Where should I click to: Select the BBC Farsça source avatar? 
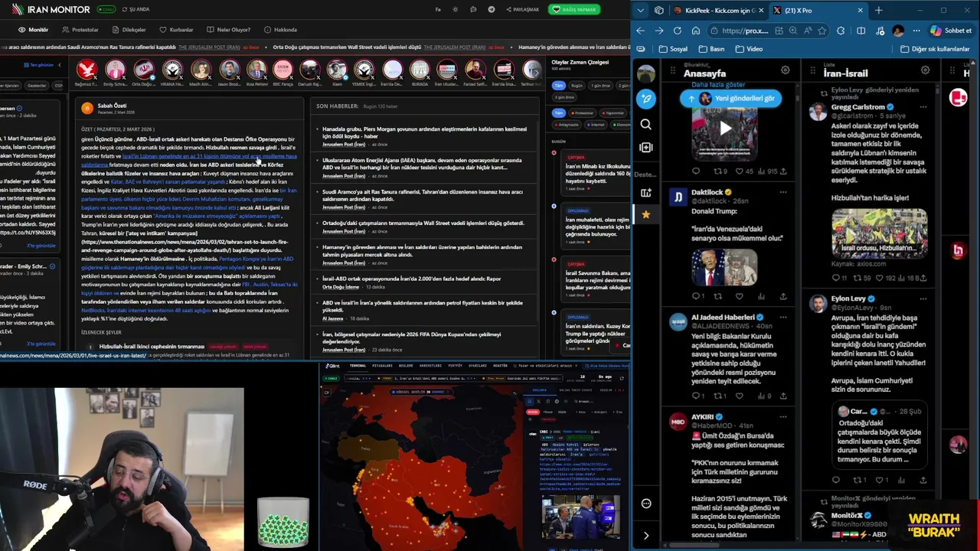coord(283,70)
